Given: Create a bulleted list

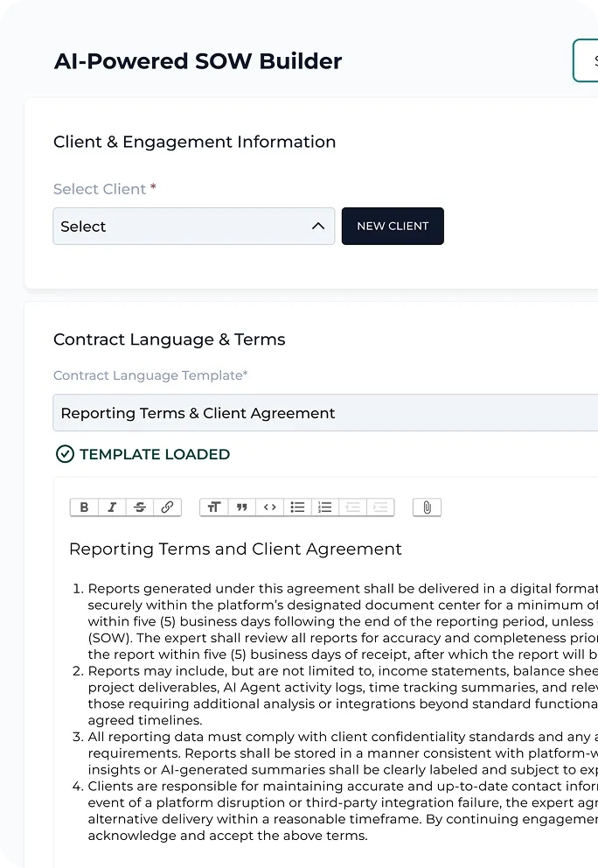Looking at the screenshot, I should [x=297, y=507].
